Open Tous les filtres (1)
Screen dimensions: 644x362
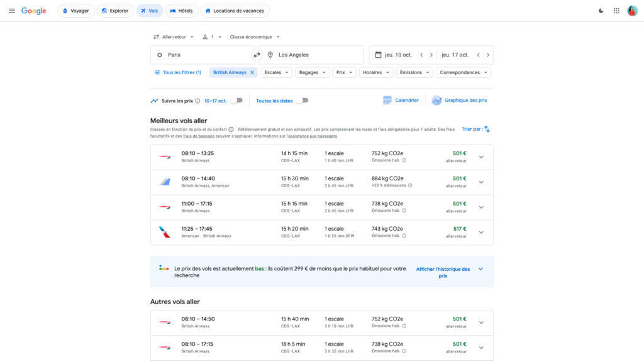point(178,73)
